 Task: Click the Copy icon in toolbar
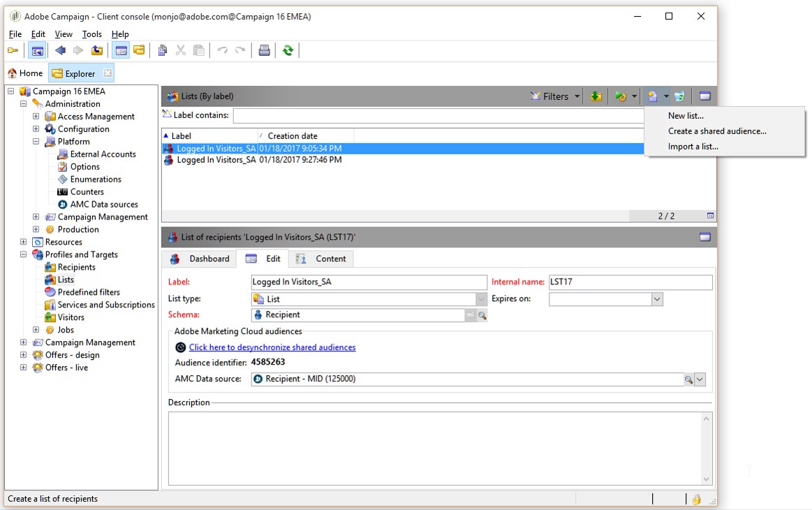[163, 50]
